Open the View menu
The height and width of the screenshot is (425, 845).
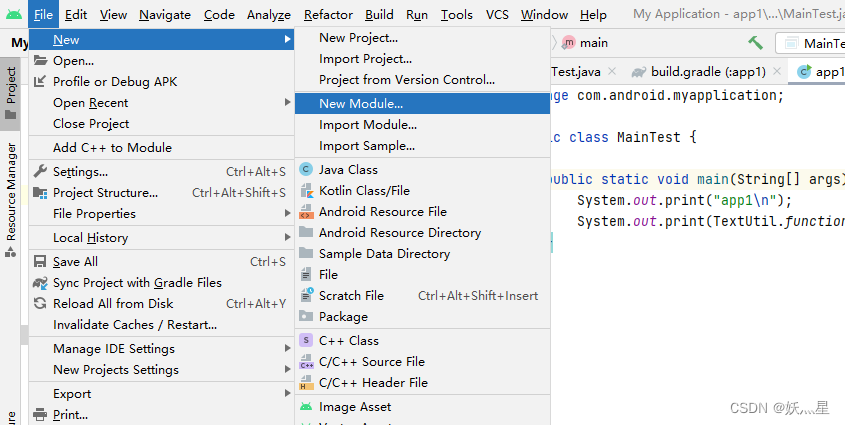113,15
